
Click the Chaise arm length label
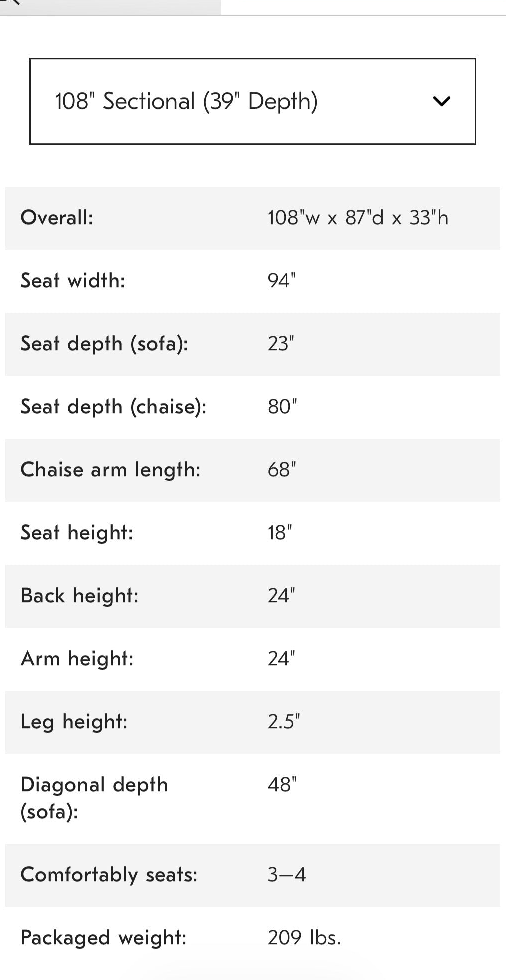point(110,470)
